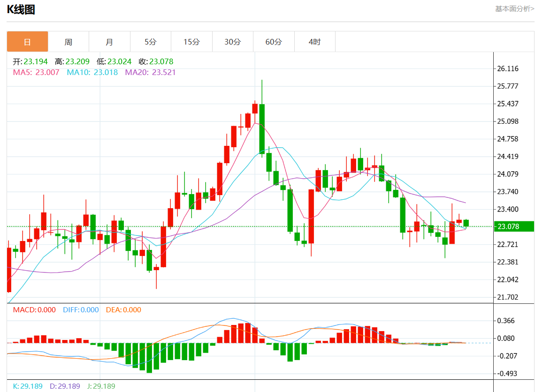This screenshot has width=535, height=392.
Task: Click the DIFF:0.000 indicator label
Action: tap(81, 310)
